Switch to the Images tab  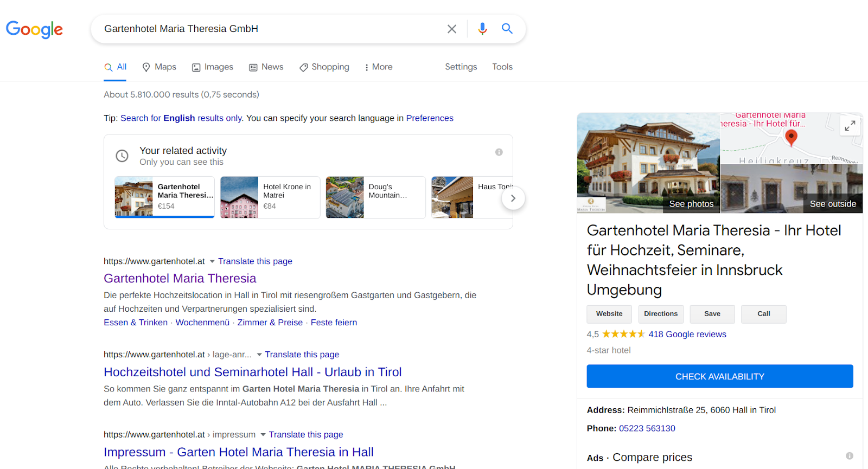coord(213,67)
